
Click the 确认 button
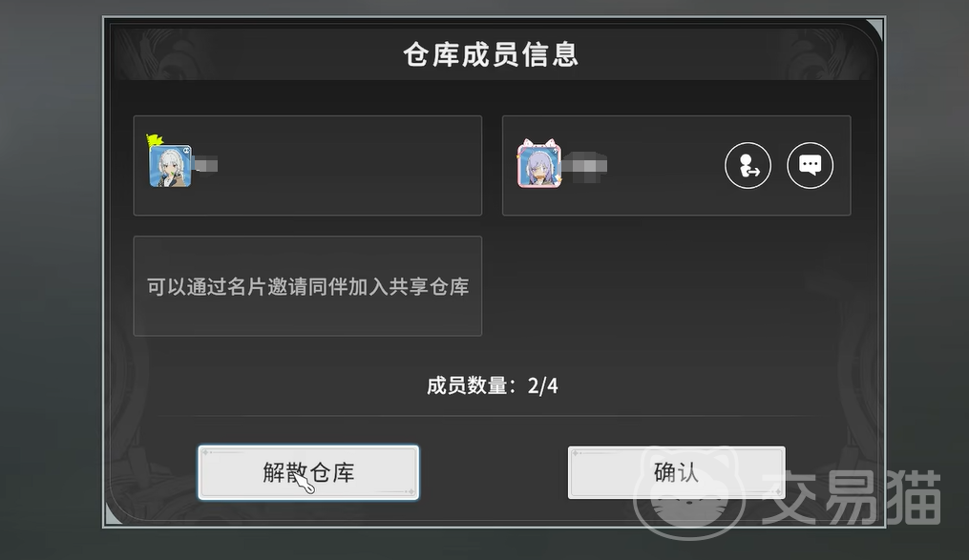[x=677, y=472]
